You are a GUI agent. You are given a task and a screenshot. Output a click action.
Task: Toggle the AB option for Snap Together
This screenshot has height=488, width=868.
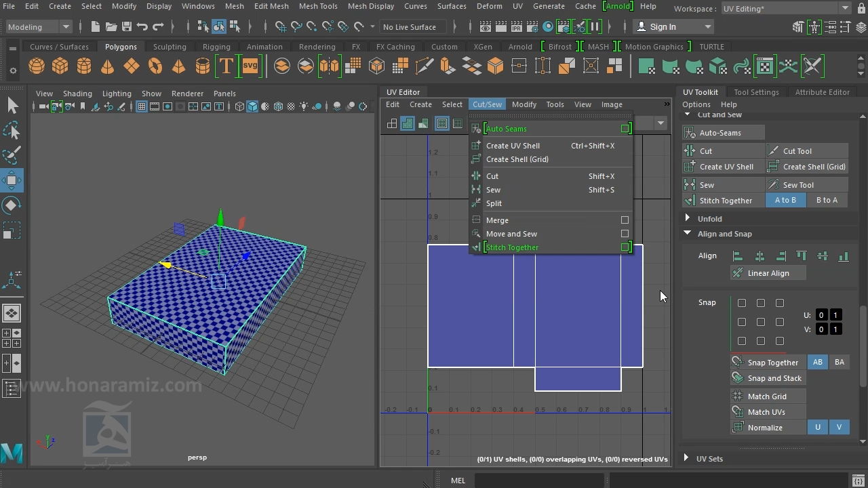click(818, 362)
